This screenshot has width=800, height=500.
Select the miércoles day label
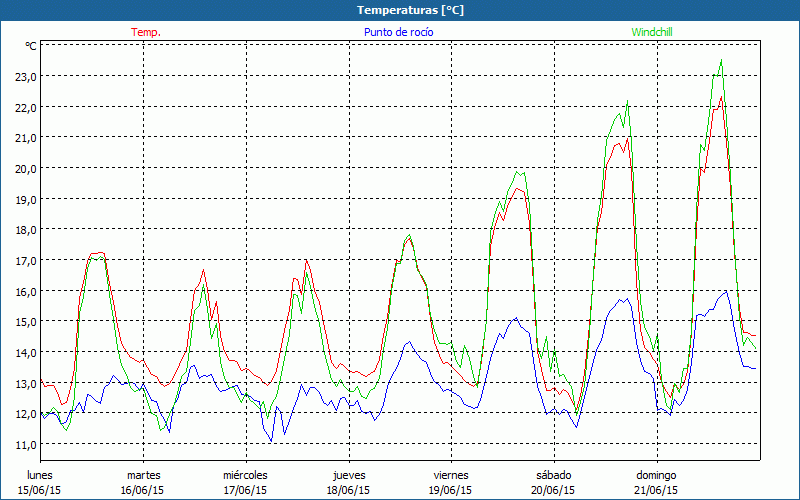tap(245, 475)
